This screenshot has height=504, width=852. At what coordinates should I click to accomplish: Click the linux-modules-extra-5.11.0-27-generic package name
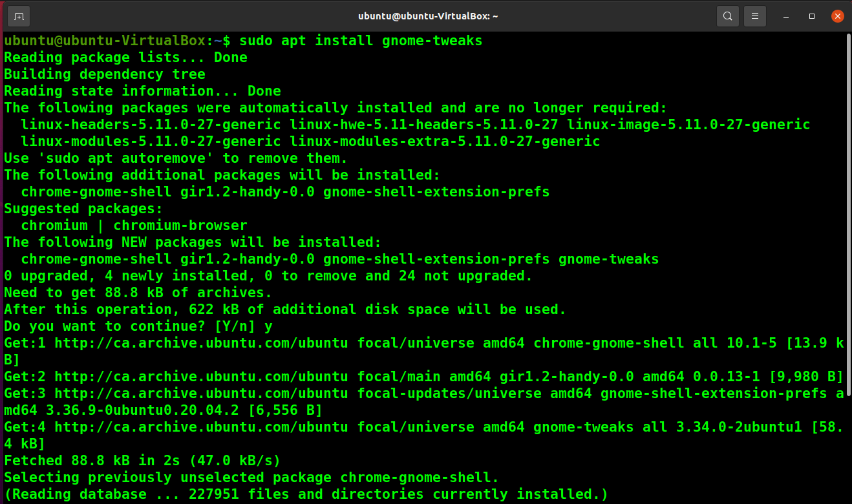coord(445,142)
